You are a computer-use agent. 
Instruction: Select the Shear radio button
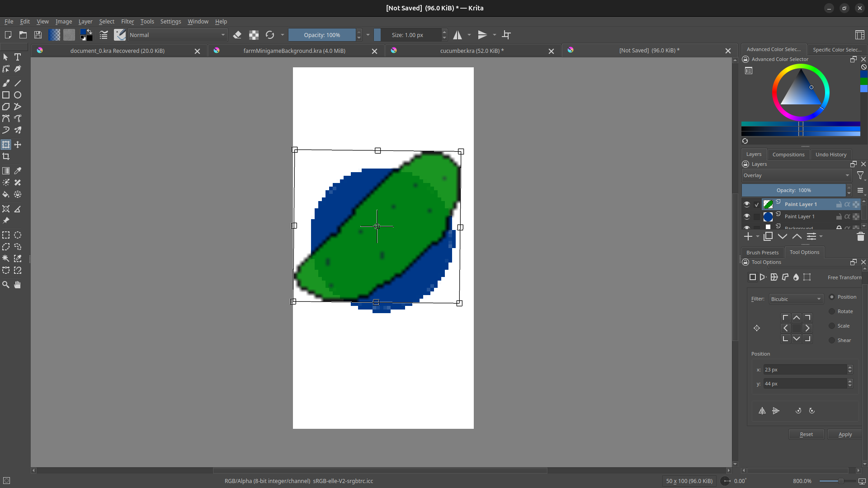[x=832, y=340]
